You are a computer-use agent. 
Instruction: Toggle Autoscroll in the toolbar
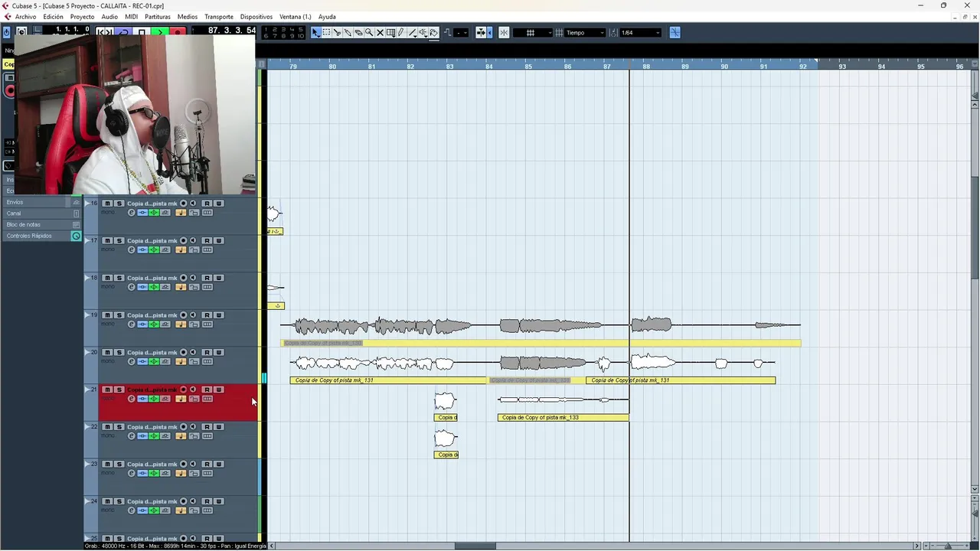481,33
